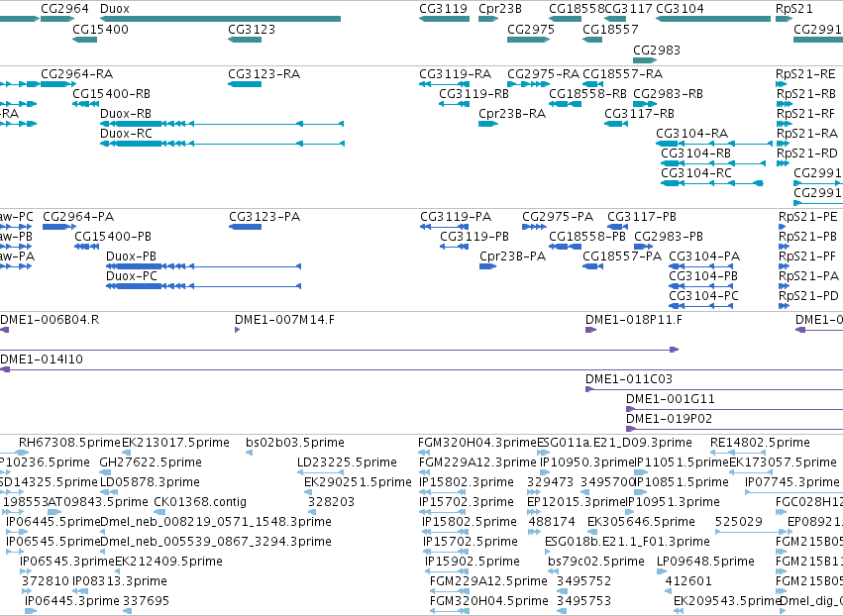The width and height of the screenshot is (843, 616).
Task: Select the DME1-001G11 BAC clone
Action: [x=734, y=410]
